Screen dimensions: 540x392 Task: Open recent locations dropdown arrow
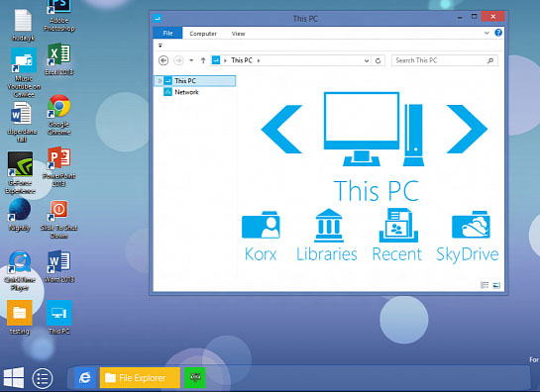coord(191,60)
